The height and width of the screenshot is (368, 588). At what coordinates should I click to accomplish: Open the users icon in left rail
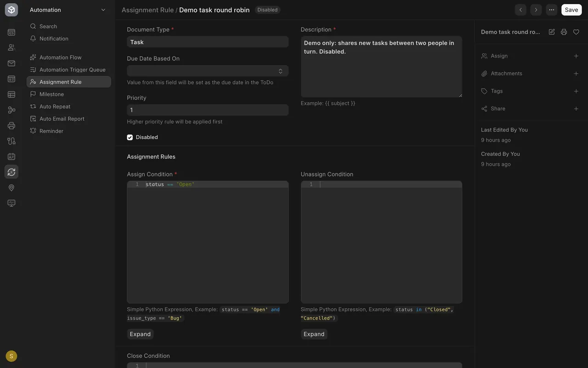[x=11, y=47]
